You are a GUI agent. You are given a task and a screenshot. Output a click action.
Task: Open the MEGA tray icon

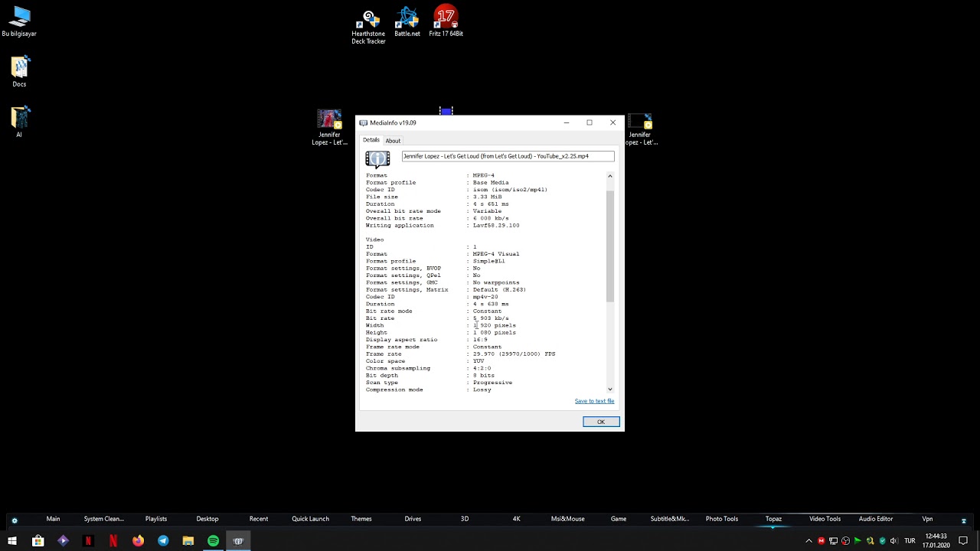(822, 541)
